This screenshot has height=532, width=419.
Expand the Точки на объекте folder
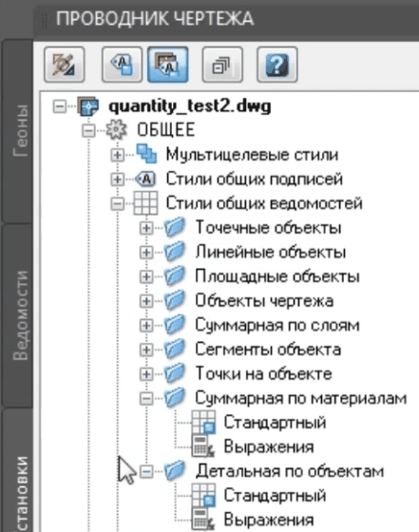pos(146,374)
